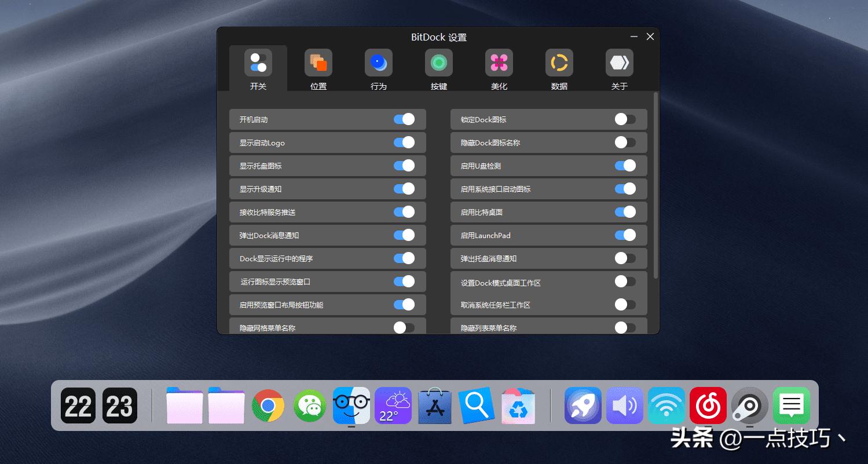Image resolution: width=868 pixels, height=464 pixels.
Task: Enable 锁定Dock图标
Action: click(625, 119)
